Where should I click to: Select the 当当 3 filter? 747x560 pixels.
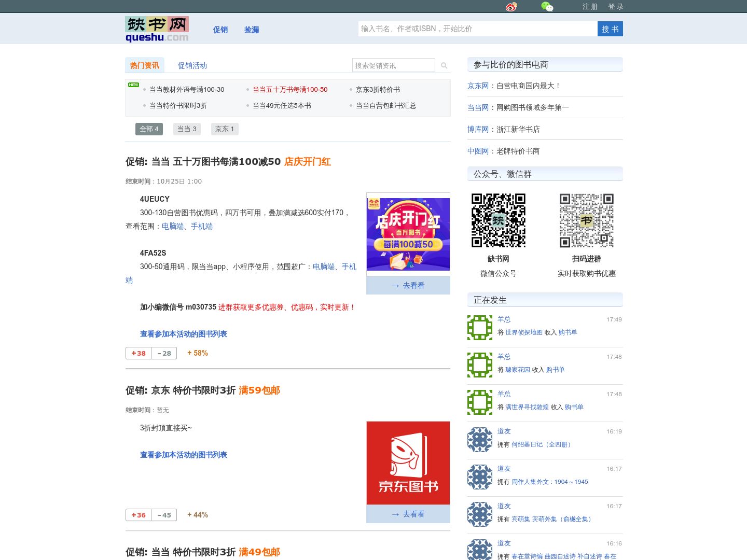(x=187, y=129)
